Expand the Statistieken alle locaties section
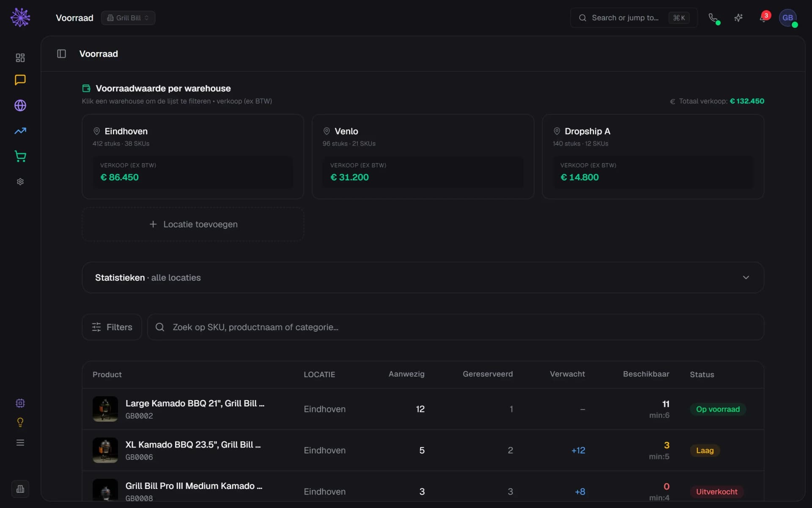 tap(423, 278)
